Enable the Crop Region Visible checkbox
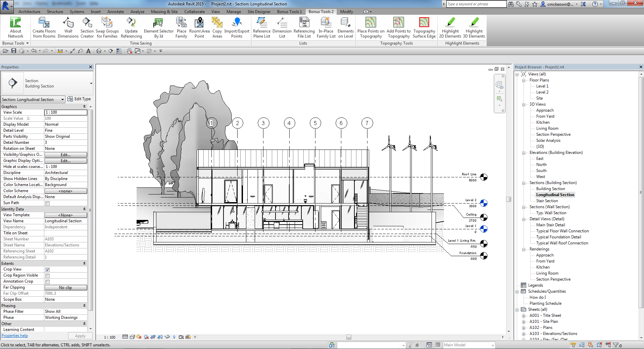The width and height of the screenshot is (644, 349). click(47, 275)
